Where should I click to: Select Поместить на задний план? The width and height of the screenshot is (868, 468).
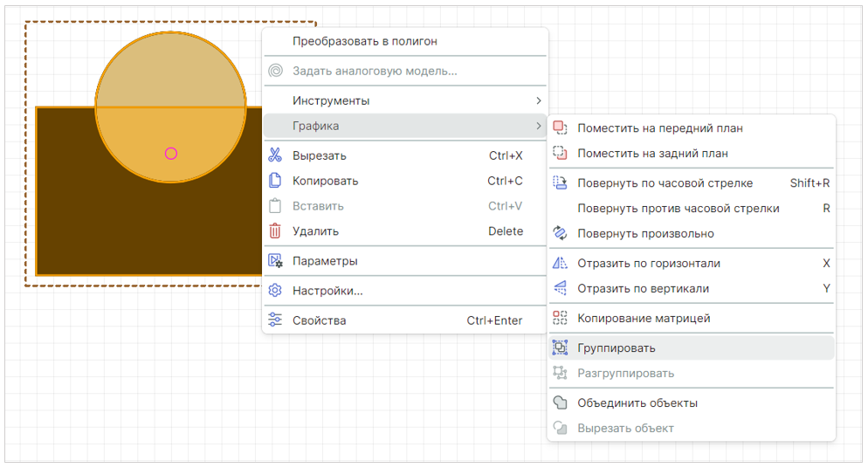point(652,154)
